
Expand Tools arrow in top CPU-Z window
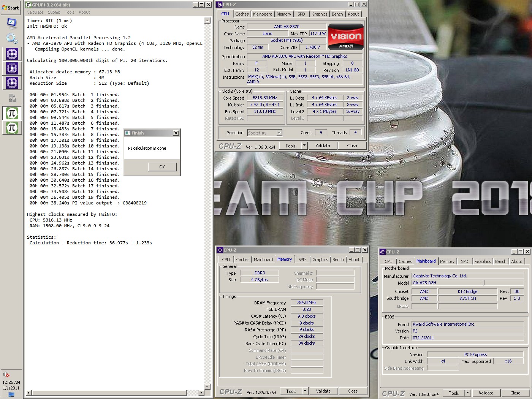[x=304, y=146]
